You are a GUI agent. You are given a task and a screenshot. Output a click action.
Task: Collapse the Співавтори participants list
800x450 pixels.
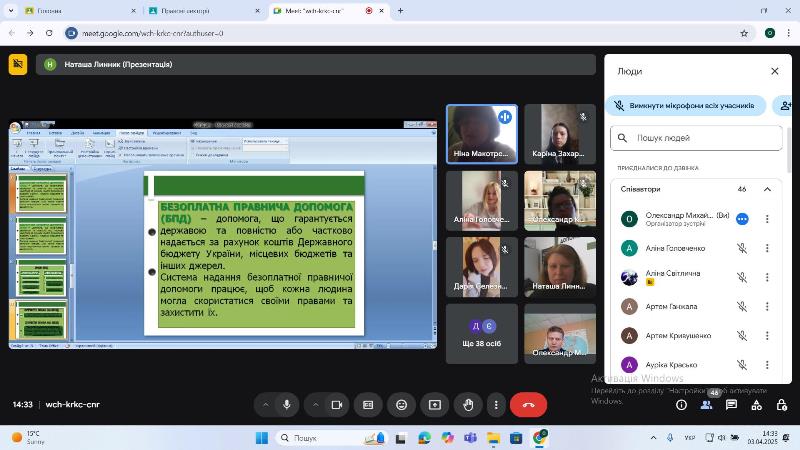coord(767,189)
